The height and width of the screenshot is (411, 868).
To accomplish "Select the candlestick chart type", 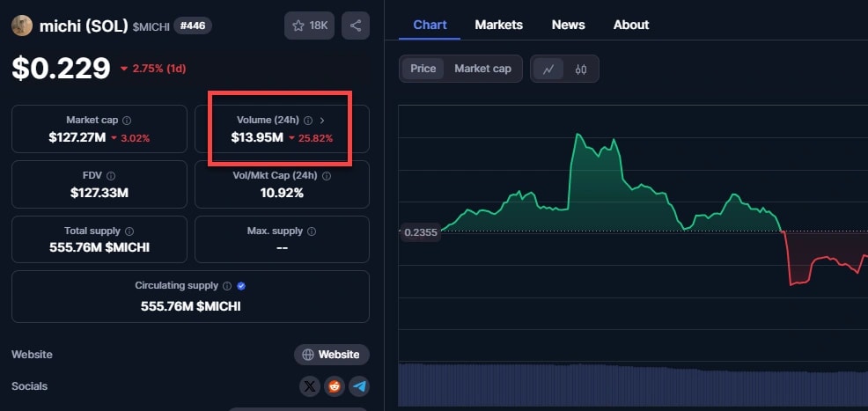I will pyautogui.click(x=581, y=69).
